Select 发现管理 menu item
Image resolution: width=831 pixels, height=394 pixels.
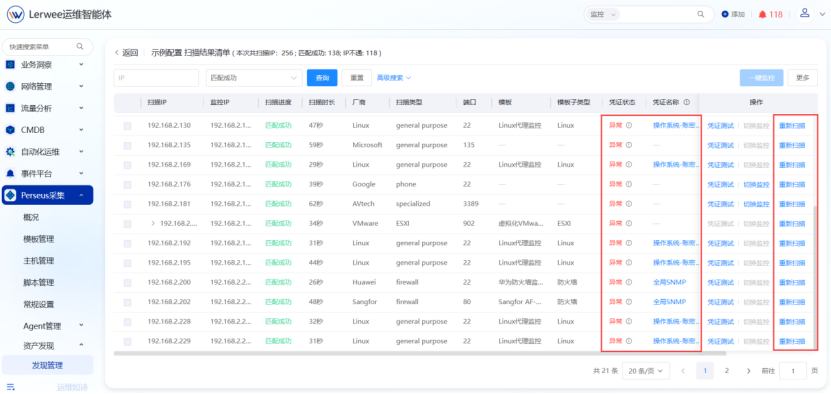pos(48,365)
